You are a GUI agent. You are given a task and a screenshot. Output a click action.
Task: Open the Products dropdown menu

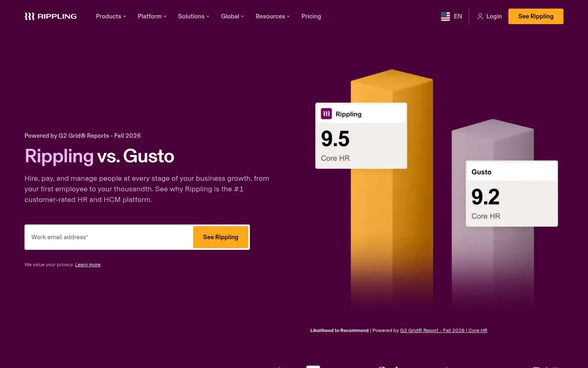coord(111,16)
